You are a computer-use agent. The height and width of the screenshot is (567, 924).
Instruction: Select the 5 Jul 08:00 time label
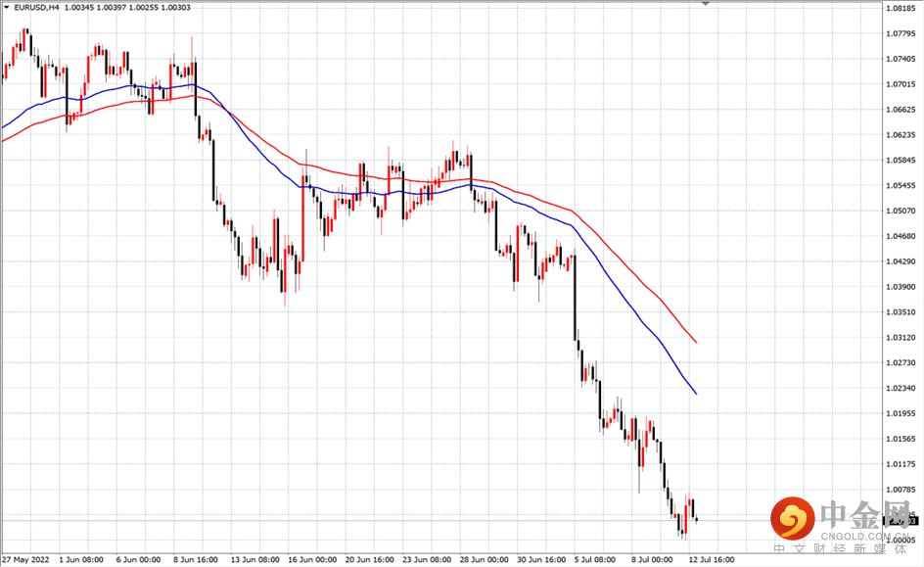pos(595,559)
